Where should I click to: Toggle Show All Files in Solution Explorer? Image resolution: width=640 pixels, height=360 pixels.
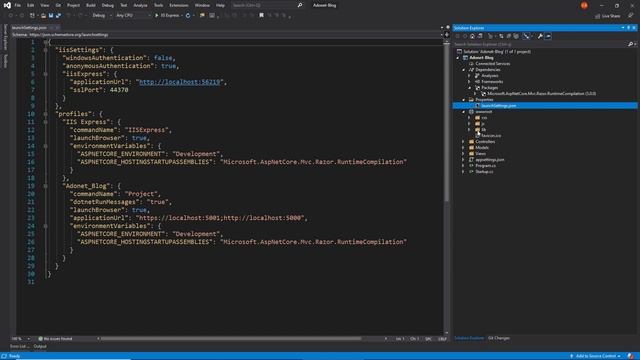click(x=516, y=36)
